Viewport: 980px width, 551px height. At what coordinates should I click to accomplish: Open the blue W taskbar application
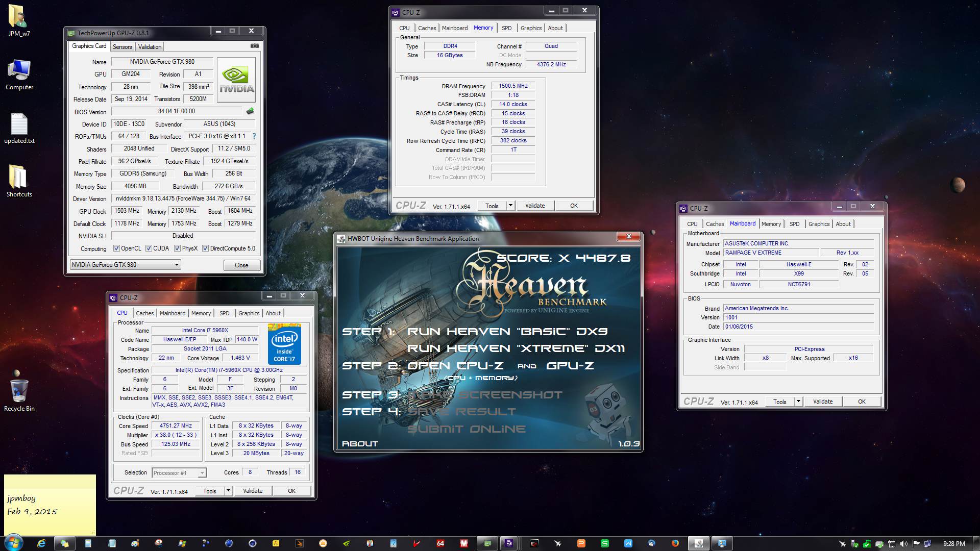click(628, 543)
